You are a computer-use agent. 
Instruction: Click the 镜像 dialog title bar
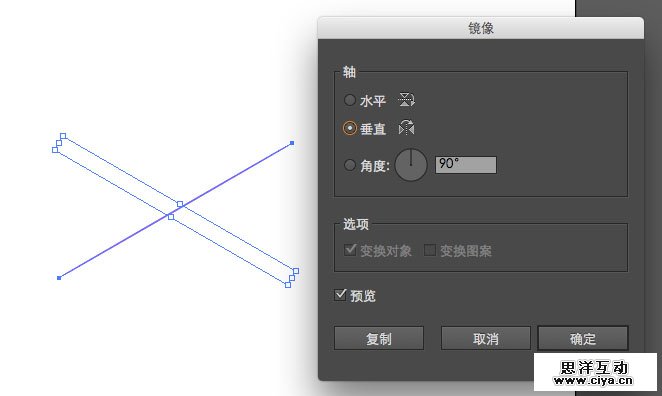click(481, 28)
